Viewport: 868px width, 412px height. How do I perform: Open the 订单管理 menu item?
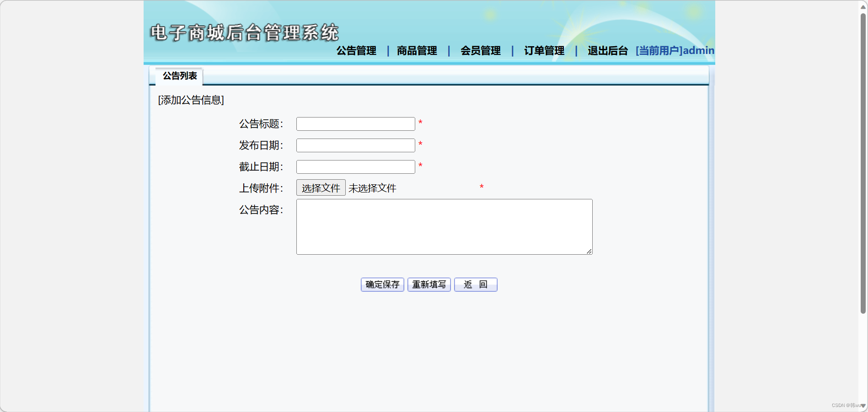point(544,51)
